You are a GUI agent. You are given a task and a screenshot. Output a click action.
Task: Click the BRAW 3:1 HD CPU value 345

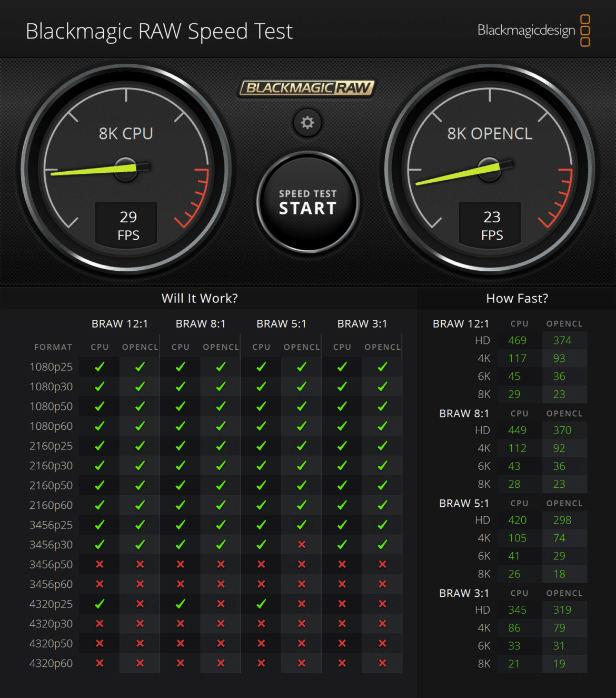coord(517,609)
